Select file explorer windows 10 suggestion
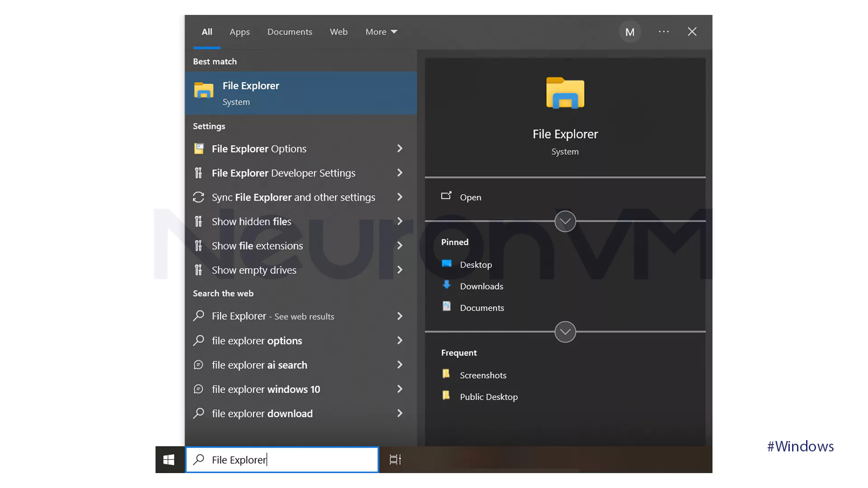This screenshot has width=868, height=488. coord(301,389)
